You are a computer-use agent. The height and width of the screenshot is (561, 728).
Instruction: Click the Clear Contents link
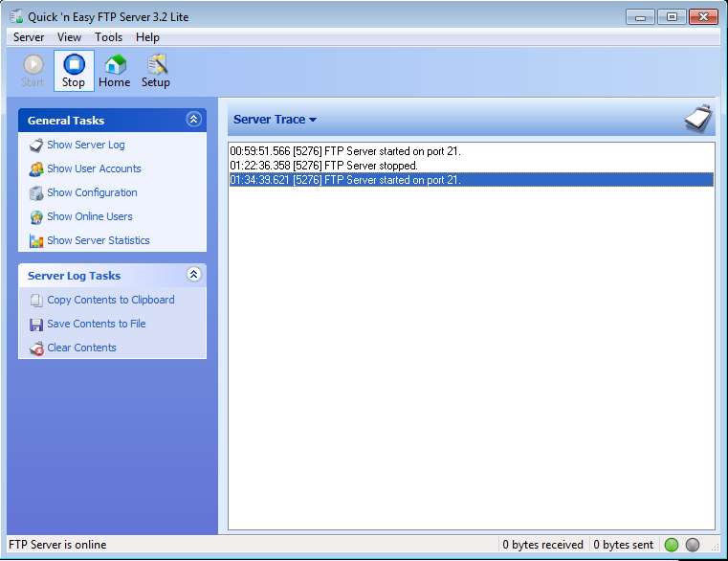pos(81,348)
